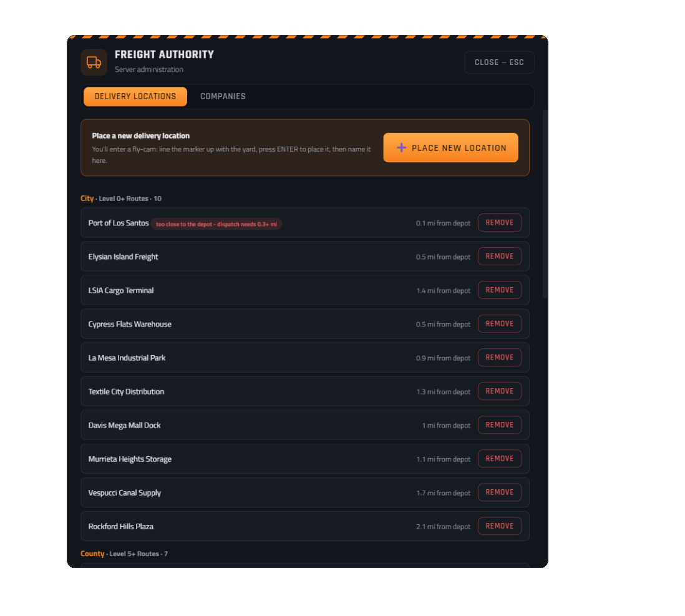Click '0.9 mi from depot' distance text
This screenshot has width=685, height=616.
click(x=443, y=358)
